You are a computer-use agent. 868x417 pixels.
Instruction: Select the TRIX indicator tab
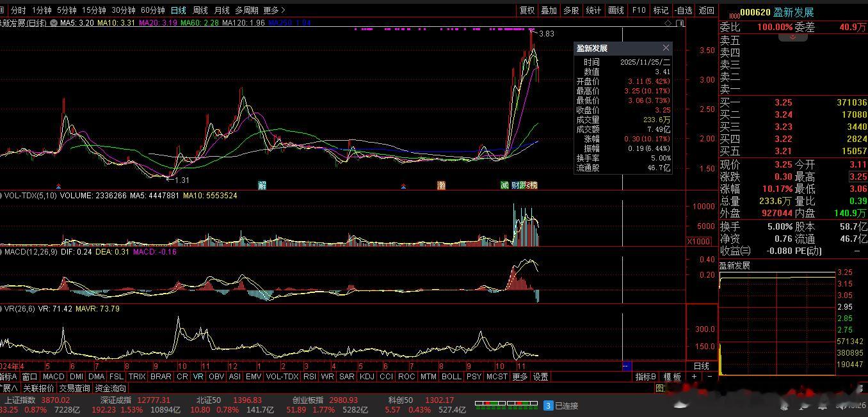[137, 377]
